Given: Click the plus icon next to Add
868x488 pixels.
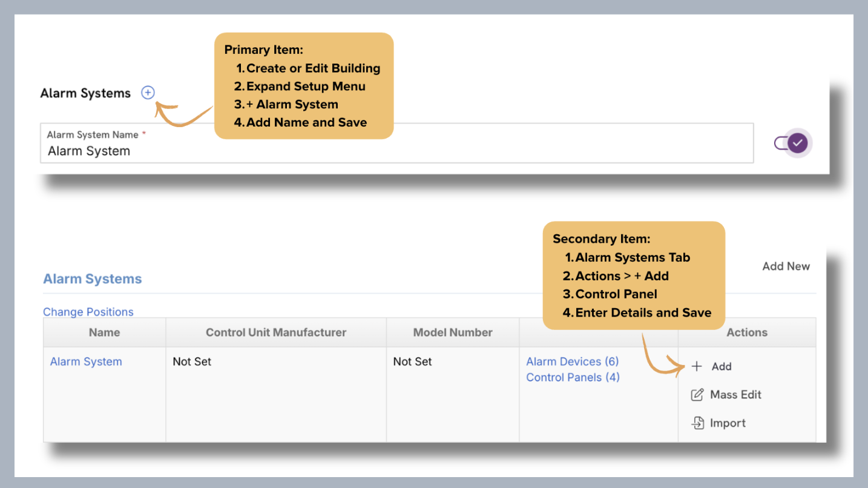Looking at the screenshot, I should [x=697, y=366].
